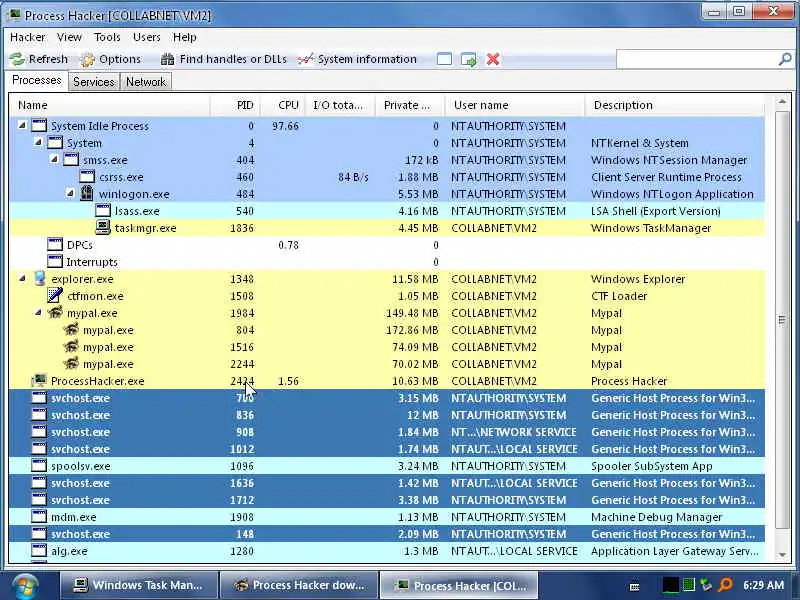Sort by the User name column
This screenshot has width=800, height=600.
click(x=514, y=105)
